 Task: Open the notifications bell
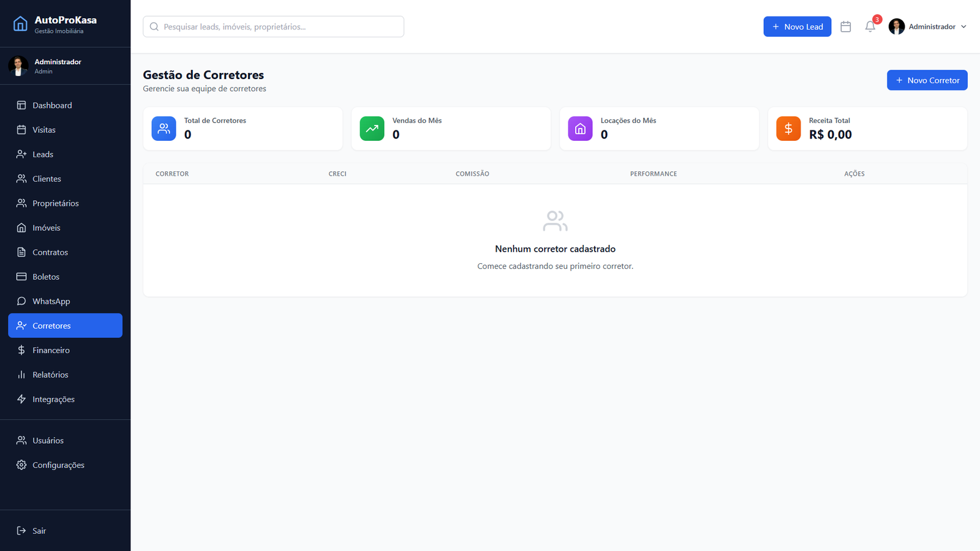pos(870,27)
